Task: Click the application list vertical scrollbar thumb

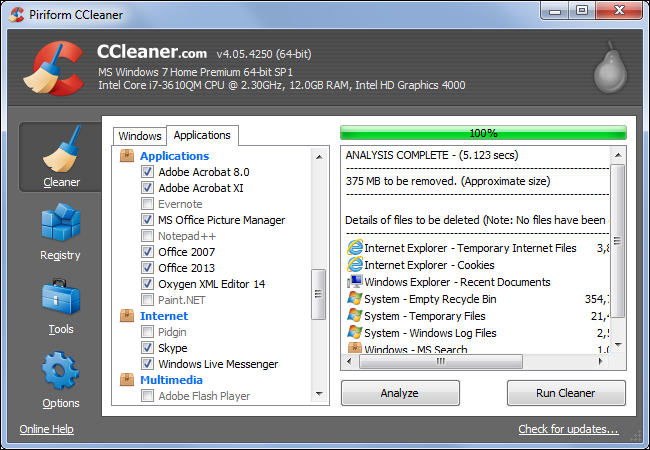Action: [318, 294]
